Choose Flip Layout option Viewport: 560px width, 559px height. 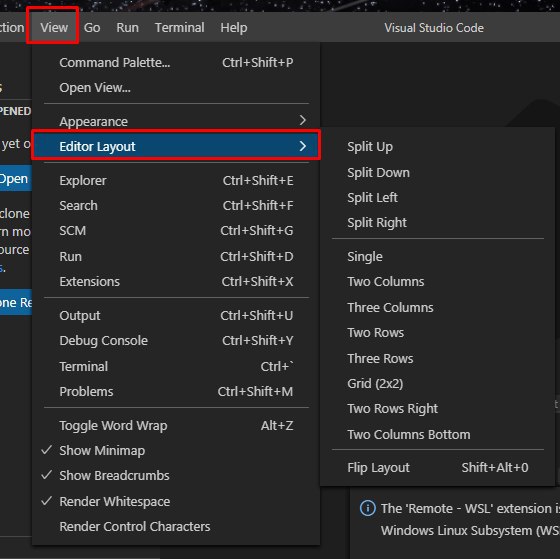438,467
